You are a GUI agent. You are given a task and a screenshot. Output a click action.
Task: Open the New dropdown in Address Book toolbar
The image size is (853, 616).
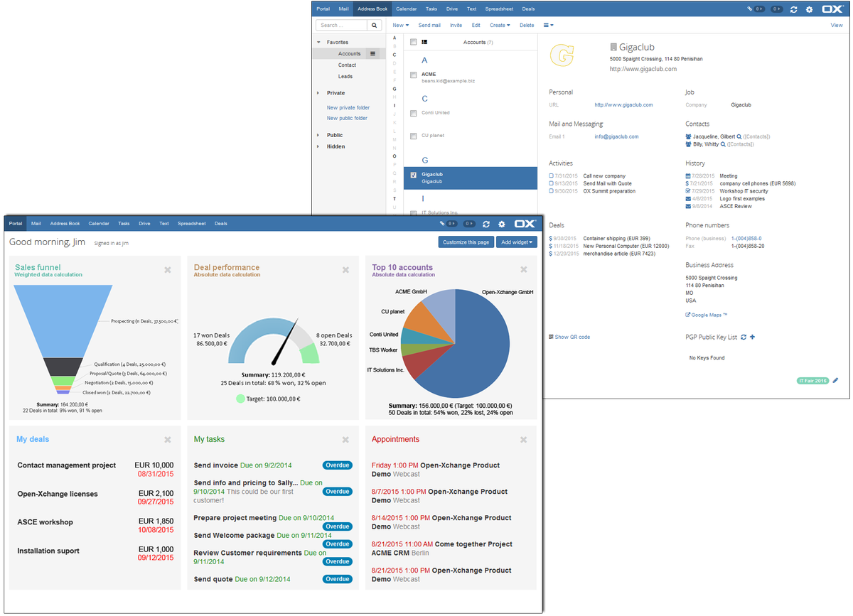(x=400, y=25)
